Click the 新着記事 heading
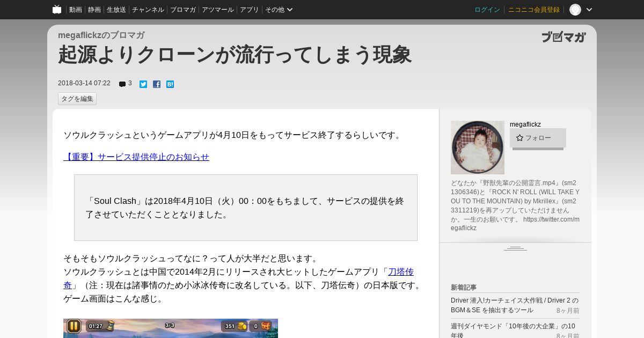The image size is (644, 338). [x=464, y=288]
